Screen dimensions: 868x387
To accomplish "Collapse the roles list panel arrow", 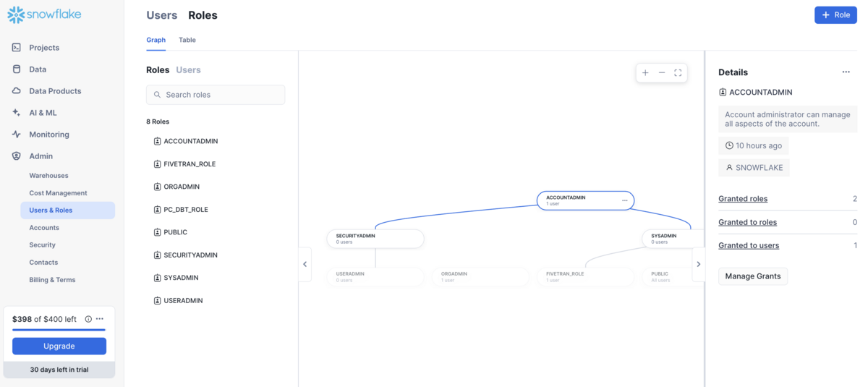I will (x=305, y=264).
